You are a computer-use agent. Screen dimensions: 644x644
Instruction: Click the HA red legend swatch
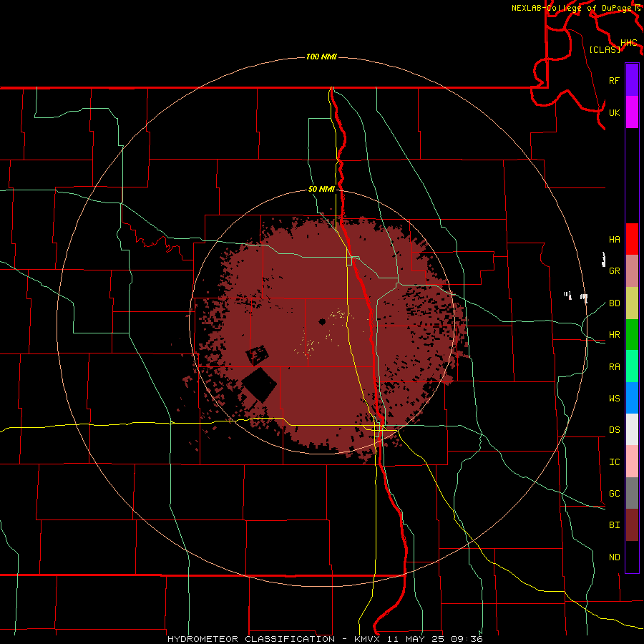632,239
